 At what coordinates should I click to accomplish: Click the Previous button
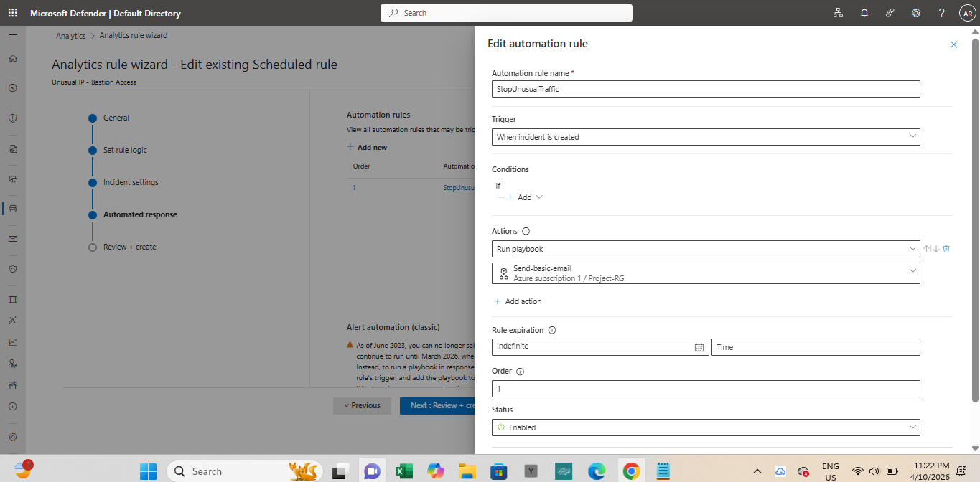click(363, 405)
